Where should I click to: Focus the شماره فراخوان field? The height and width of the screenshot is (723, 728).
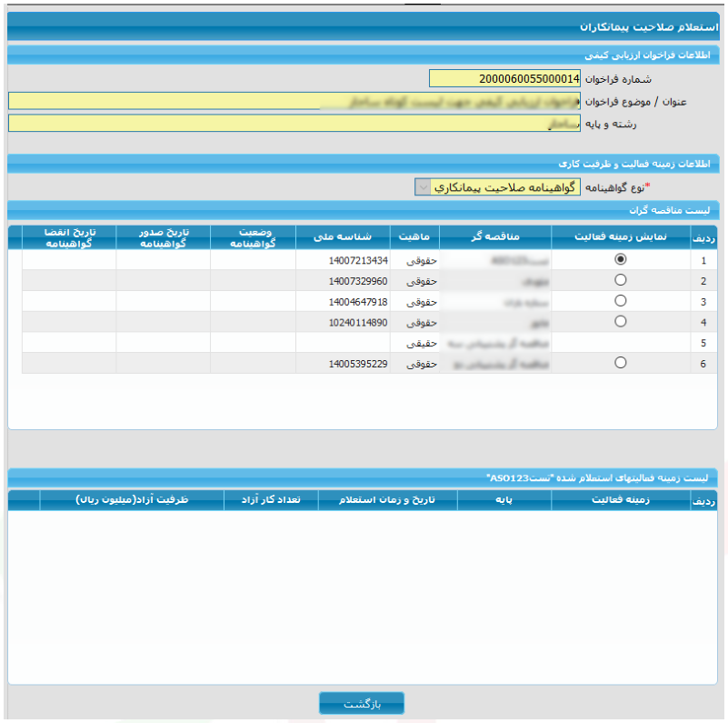[x=504, y=78]
